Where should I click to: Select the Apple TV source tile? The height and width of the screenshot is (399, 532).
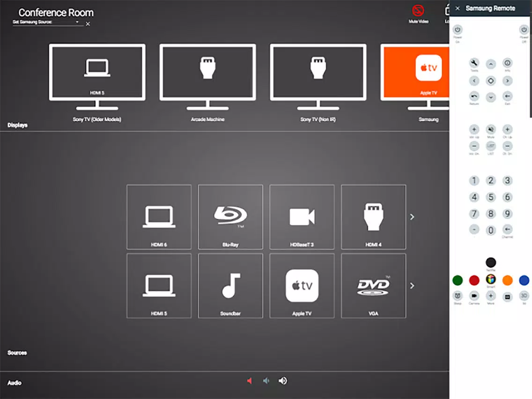click(x=302, y=286)
